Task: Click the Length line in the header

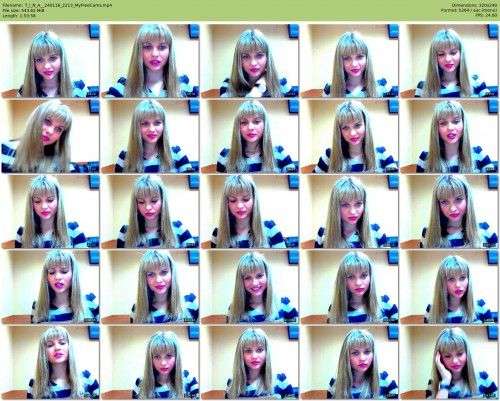Action: [x=19, y=15]
